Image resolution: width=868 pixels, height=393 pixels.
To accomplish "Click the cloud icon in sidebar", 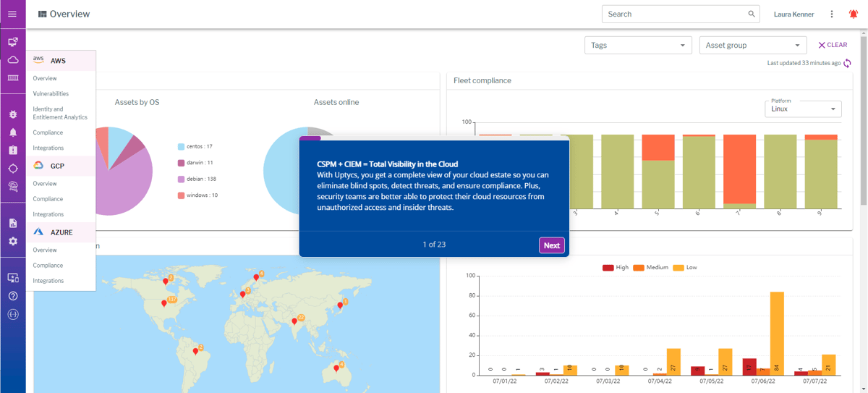I will 13,60.
